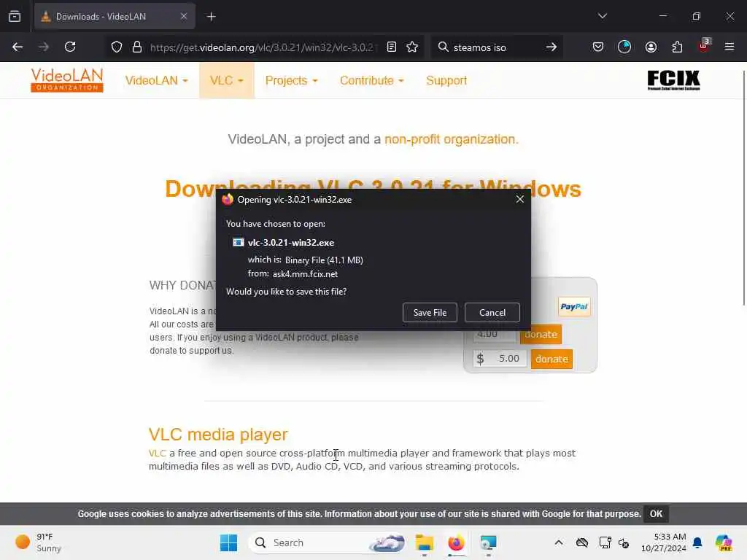Close the Downloads - VideoLAN tab
Image resolution: width=747 pixels, height=560 pixels.
(184, 16)
